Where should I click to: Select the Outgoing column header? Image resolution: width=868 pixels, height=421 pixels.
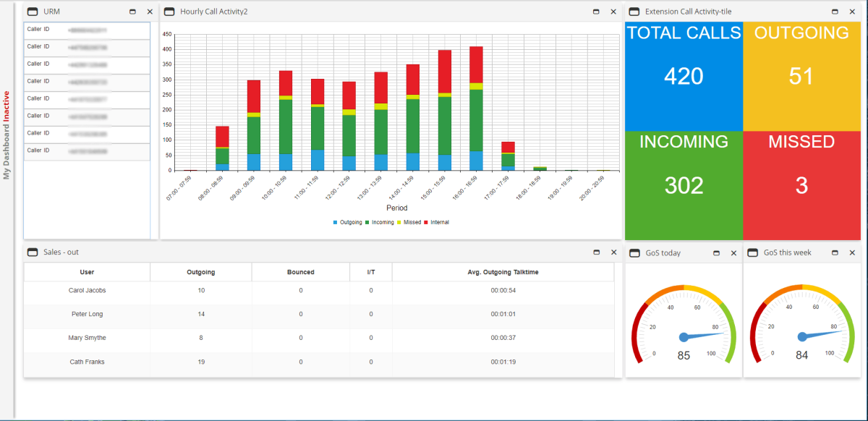(200, 272)
